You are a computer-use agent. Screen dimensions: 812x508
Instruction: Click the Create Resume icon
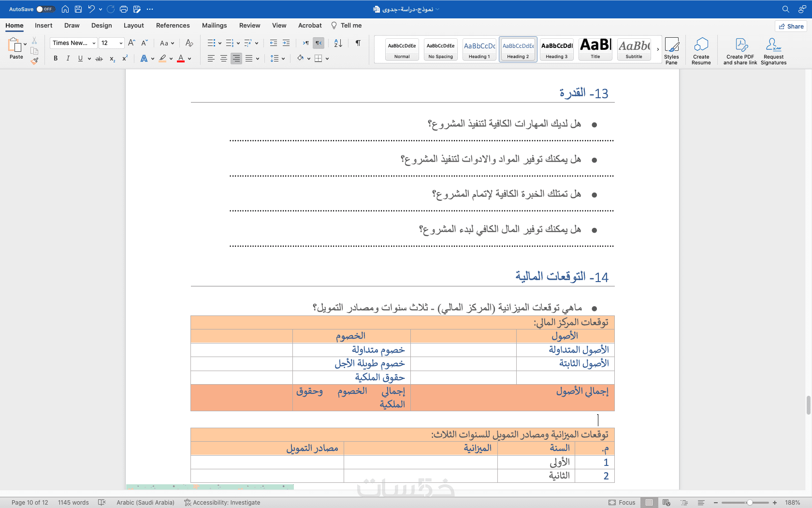(x=701, y=51)
